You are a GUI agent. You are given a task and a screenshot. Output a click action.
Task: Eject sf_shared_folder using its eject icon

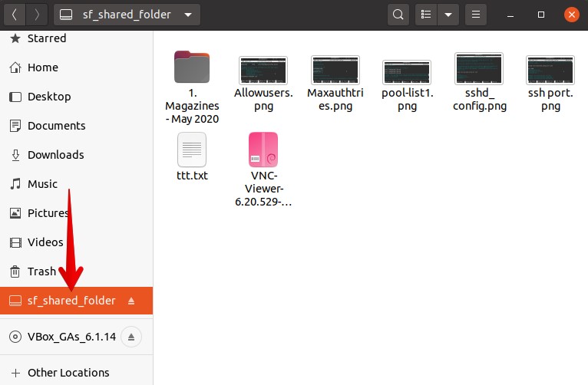click(130, 301)
